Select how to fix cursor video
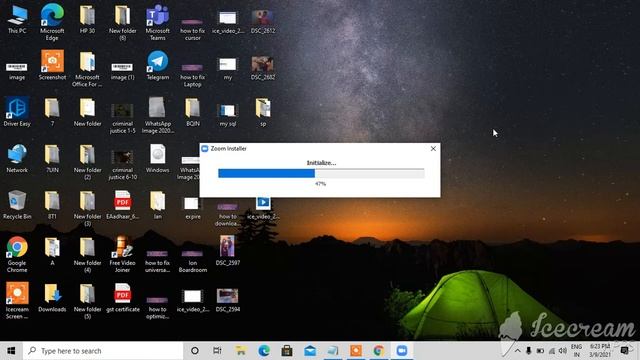This screenshot has height=360, width=640. (193, 29)
